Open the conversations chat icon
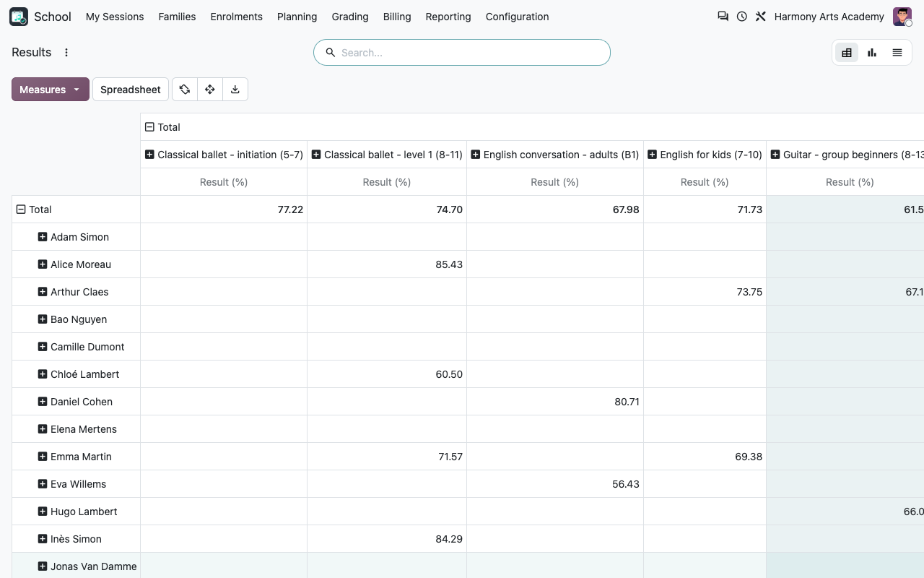Viewport: 924px width, 578px height. (723, 17)
